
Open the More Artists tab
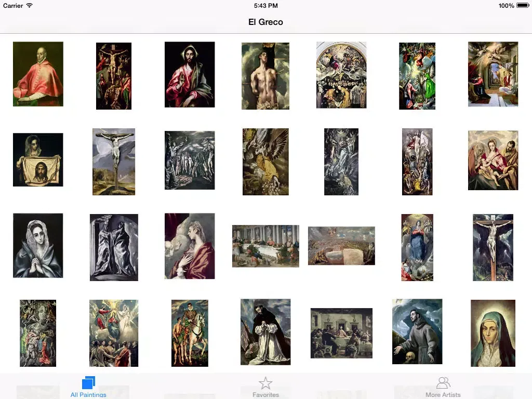(443, 387)
